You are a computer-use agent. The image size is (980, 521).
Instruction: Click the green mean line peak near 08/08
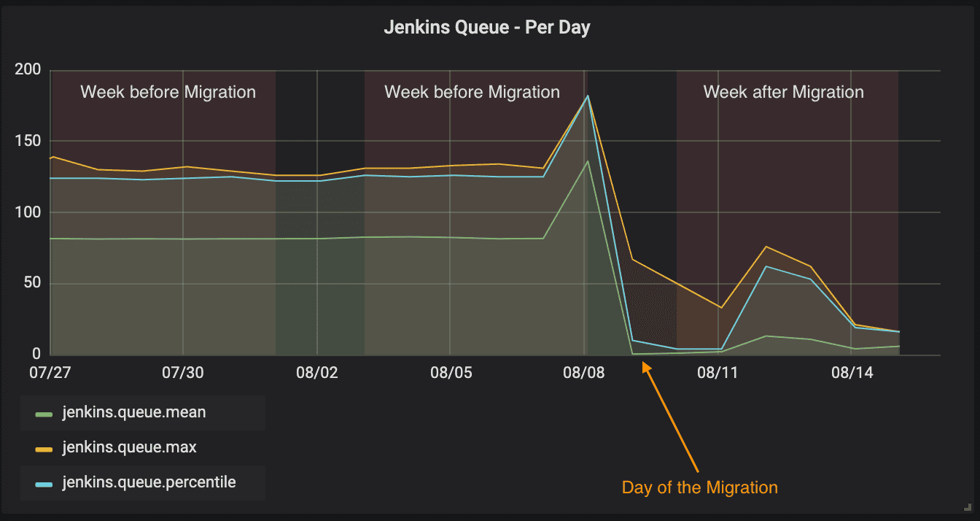point(588,161)
